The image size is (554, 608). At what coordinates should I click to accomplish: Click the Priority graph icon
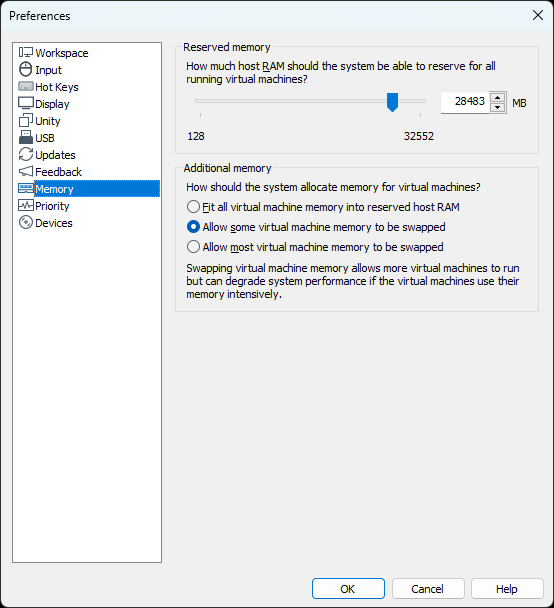click(x=26, y=205)
